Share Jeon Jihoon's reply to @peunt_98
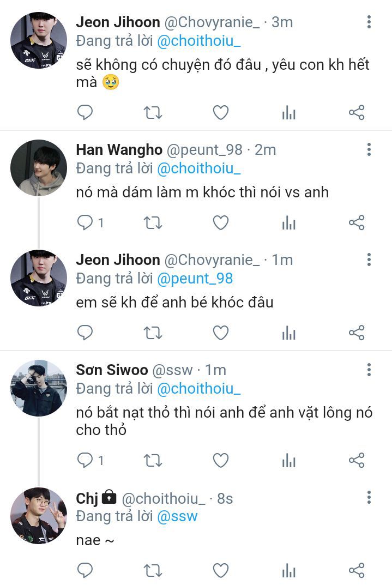The width and height of the screenshot is (392, 585). point(356,333)
